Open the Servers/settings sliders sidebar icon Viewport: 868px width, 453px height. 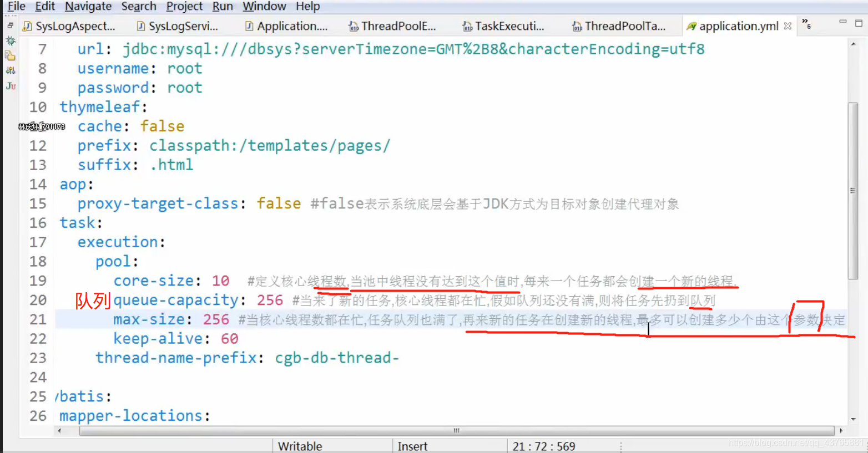(11, 70)
